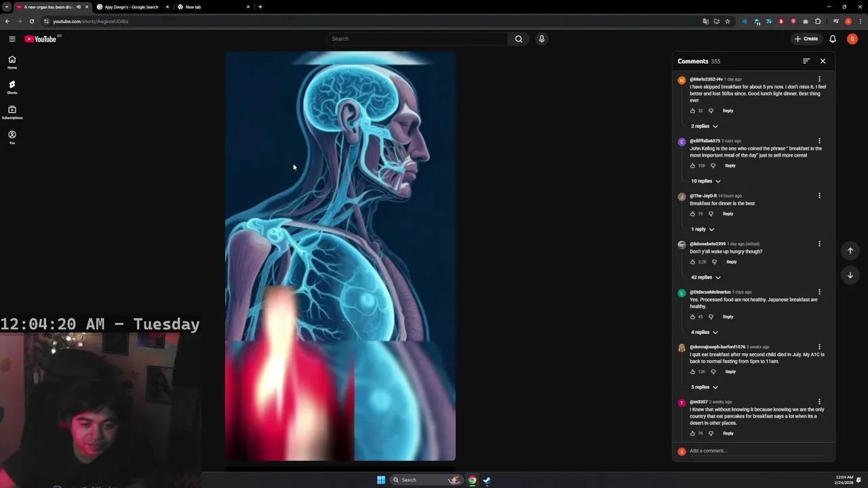Click the browser Back arrow
Viewport: 868px width, 488px height.
pos(7,21)
